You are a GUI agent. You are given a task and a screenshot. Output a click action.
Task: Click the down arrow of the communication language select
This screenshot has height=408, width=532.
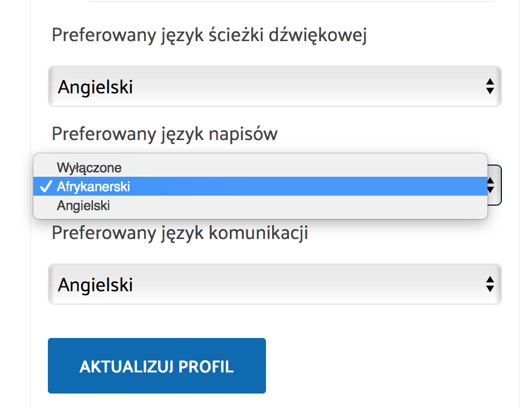click(490, 288)
